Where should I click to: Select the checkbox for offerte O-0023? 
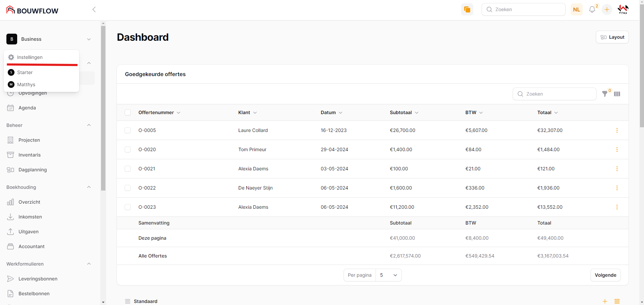pos(128,207)
